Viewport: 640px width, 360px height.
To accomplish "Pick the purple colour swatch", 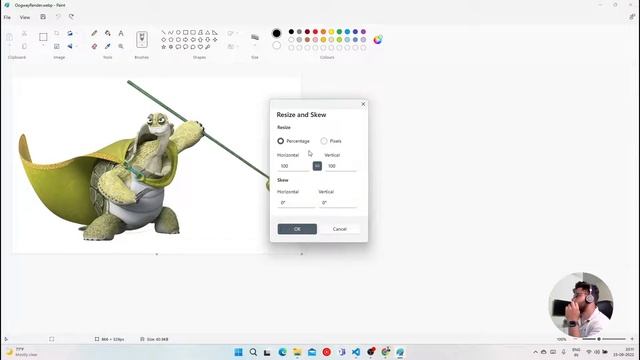I will click(363, 31).
